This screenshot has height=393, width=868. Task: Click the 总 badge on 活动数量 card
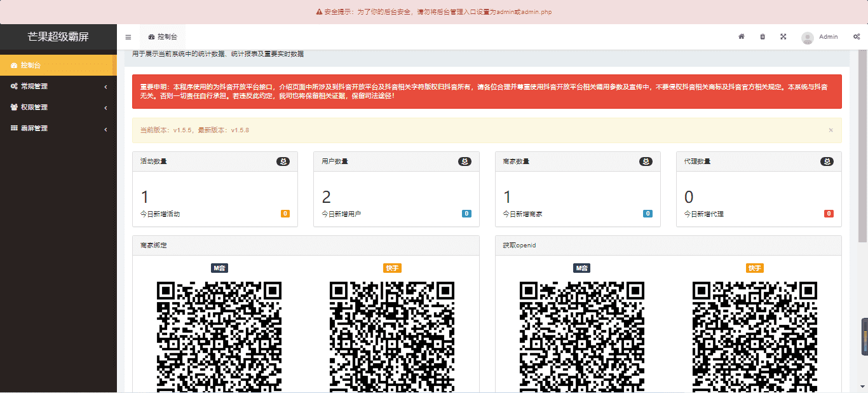[x=283, y=162]
